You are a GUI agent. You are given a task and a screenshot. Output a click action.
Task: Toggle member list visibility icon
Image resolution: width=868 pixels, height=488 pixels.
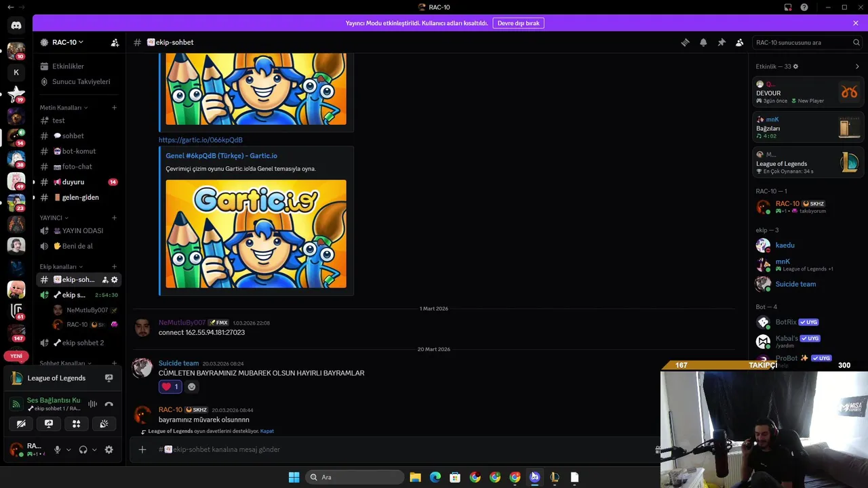click(740, 42)
